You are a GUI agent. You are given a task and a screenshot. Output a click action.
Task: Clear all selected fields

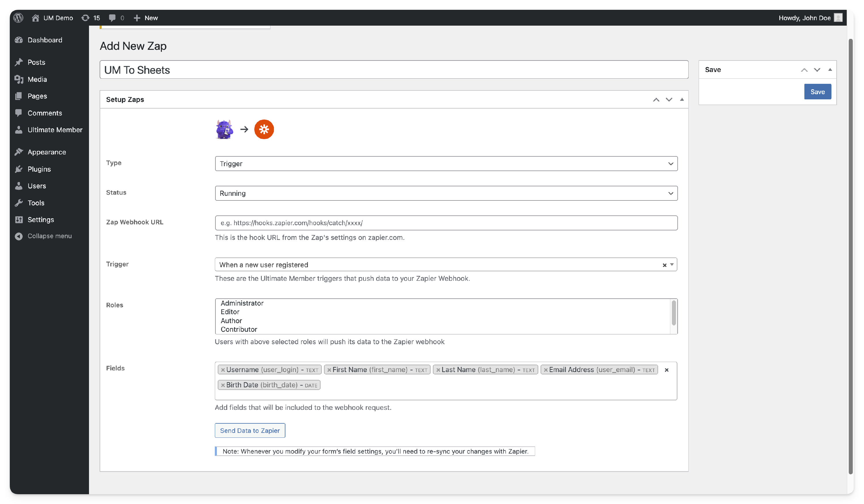pyautogui.click(x=666, y=370)
